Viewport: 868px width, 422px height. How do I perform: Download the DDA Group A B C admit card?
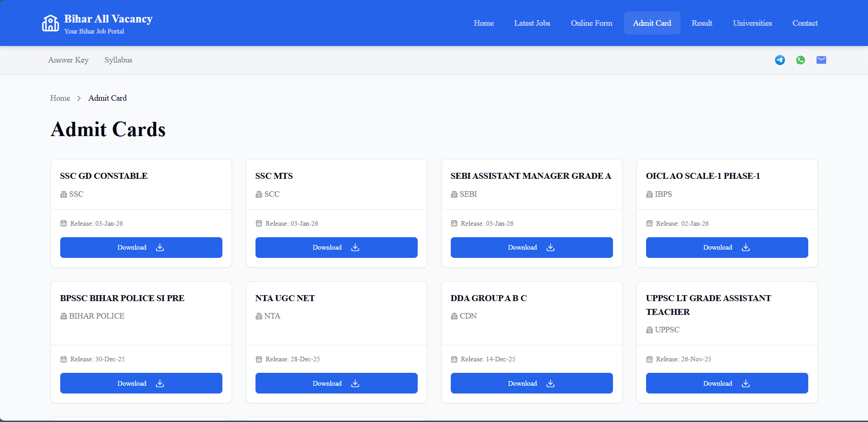[x=531, y=383]
